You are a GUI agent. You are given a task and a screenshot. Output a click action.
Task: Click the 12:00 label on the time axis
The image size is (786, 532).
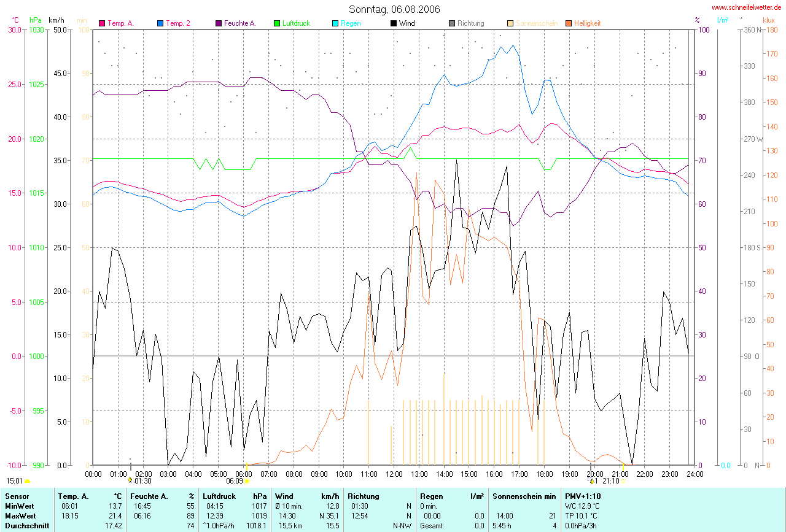394,474
